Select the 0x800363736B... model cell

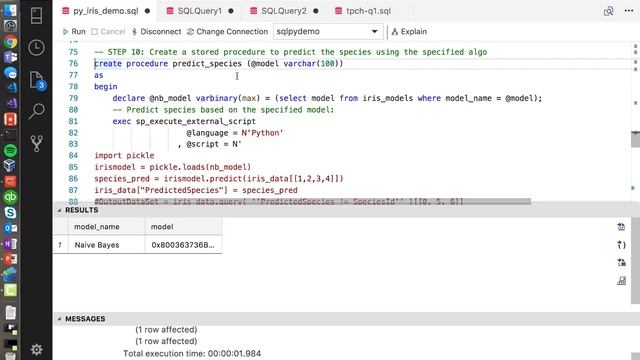(183, 245)
